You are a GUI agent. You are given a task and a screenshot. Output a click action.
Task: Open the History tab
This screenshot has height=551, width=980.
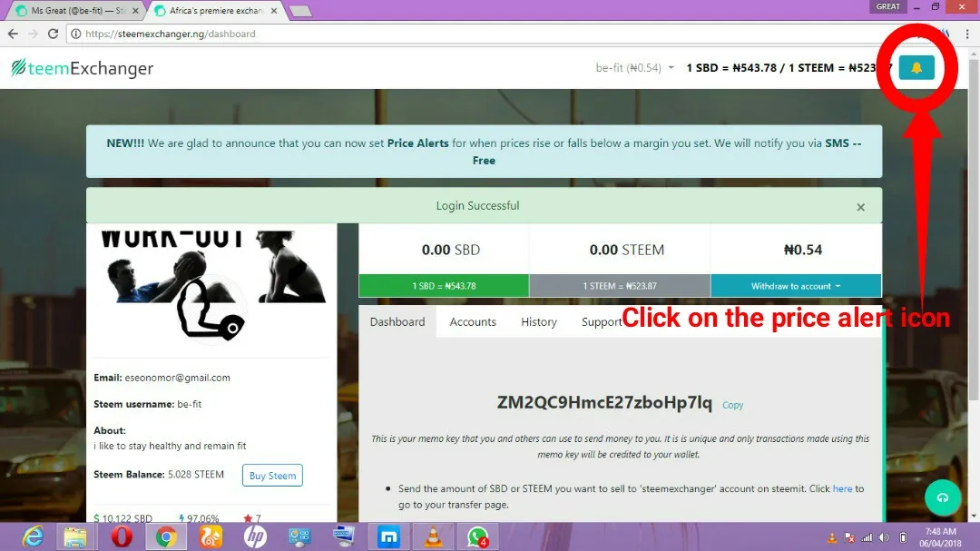pyautogui.click(x=539, y=321)
